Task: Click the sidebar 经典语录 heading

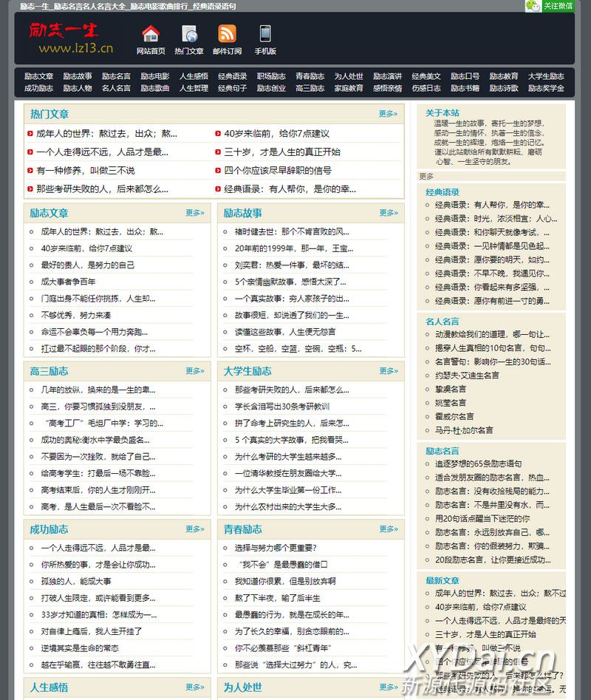Action: (443, 192)
